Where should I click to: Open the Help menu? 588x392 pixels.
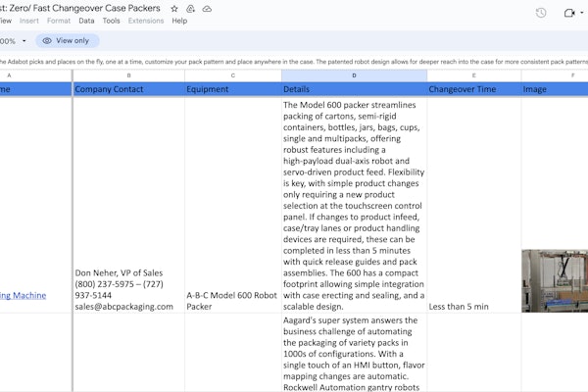pos(179,20)
